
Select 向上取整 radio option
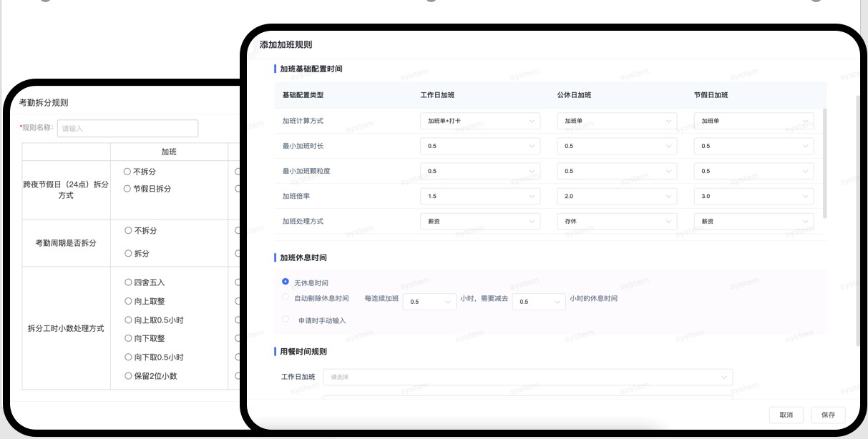[x=127, y=301]
